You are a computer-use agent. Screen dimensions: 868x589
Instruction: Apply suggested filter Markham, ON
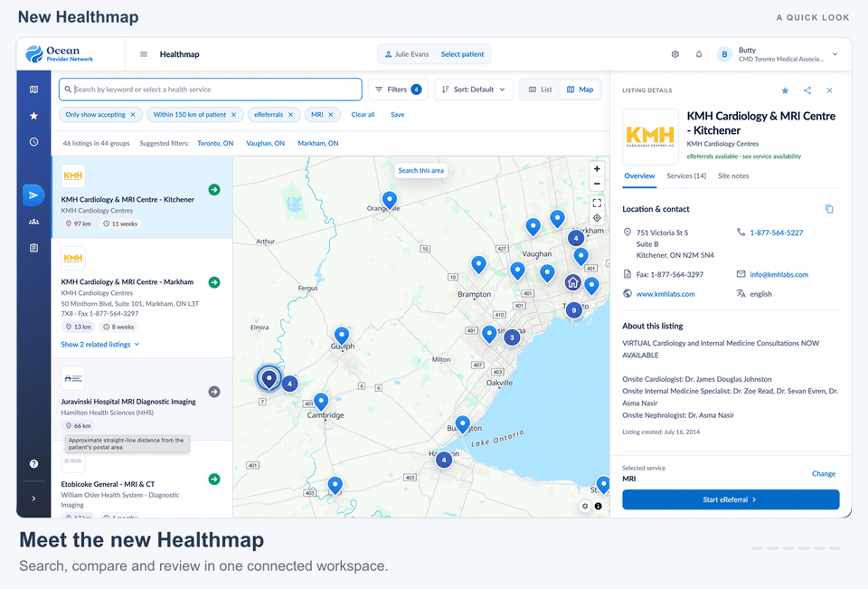(x=317, y=143)
